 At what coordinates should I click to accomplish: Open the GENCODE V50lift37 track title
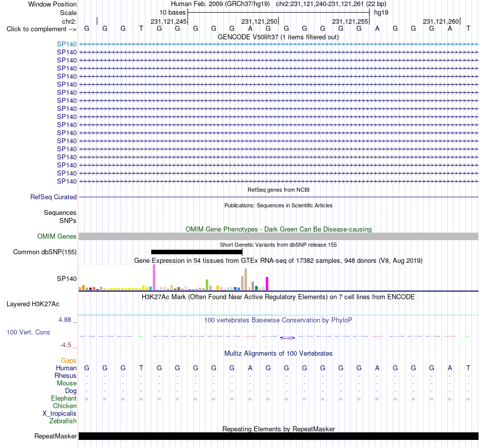(278, 37)
